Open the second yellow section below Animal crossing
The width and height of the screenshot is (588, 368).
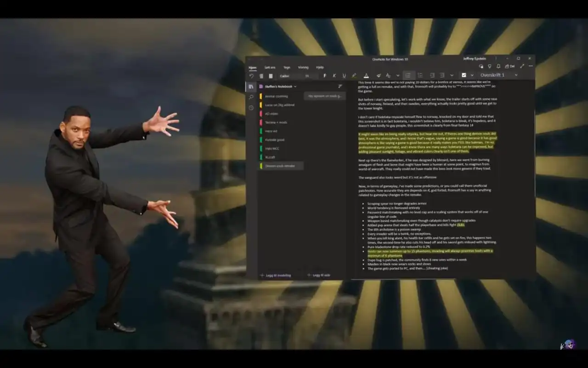coord(280,105)
